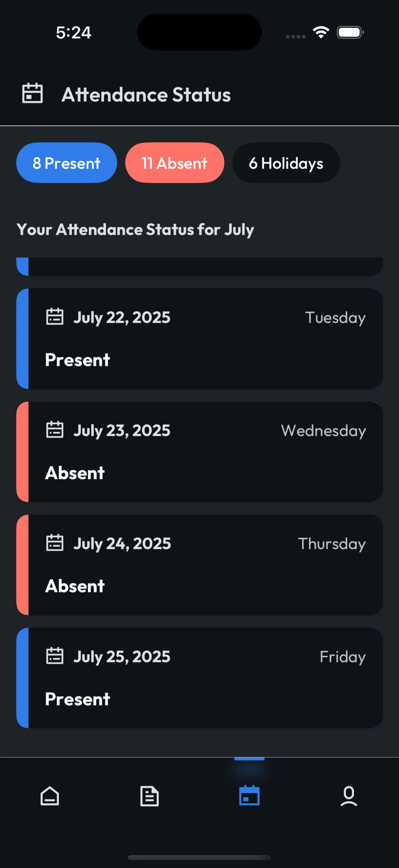Tap calendar icon next to July 23, 2025
Screen dimensions: 399x868
click(x=55, y=430)
